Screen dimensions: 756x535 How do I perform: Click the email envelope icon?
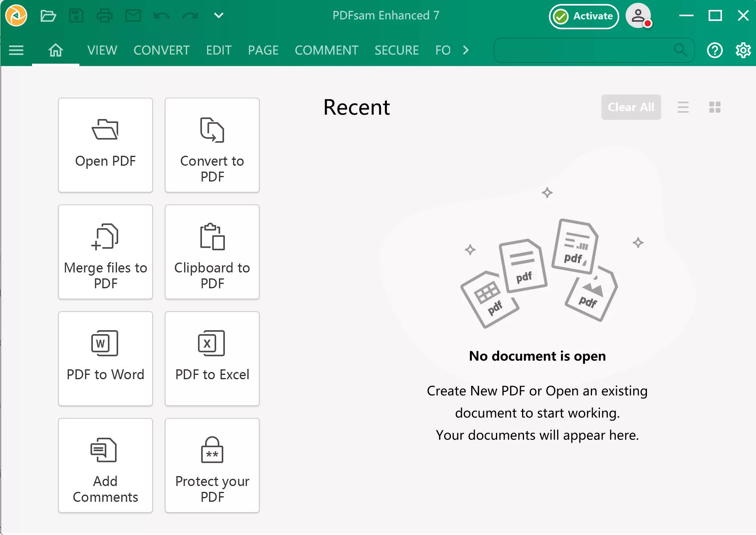point(133,16)
